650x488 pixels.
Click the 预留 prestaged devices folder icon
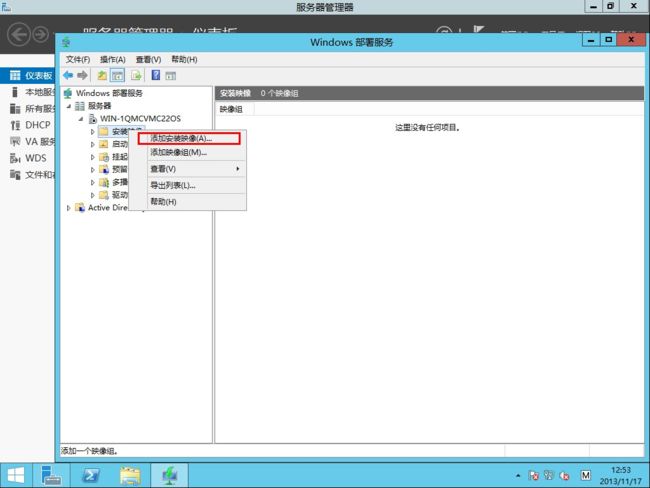[104, 170]
